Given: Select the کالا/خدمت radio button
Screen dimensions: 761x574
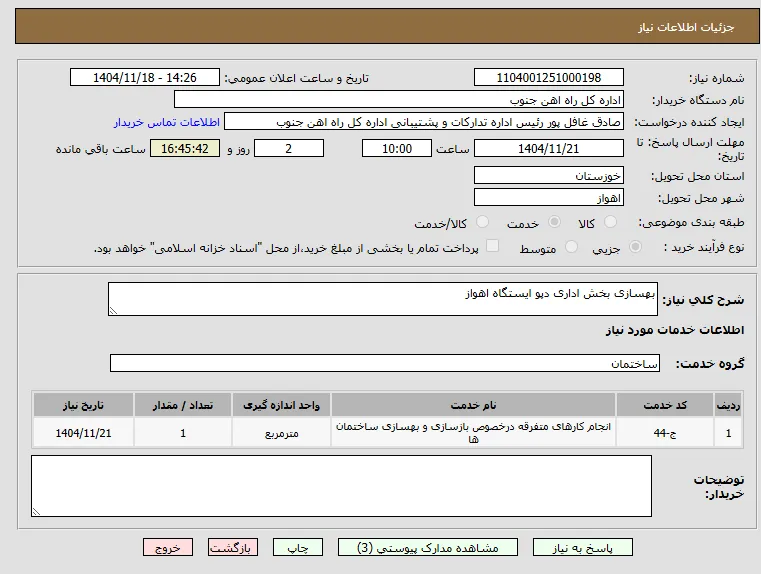Looking at the screenshot, I should point(482,222).
